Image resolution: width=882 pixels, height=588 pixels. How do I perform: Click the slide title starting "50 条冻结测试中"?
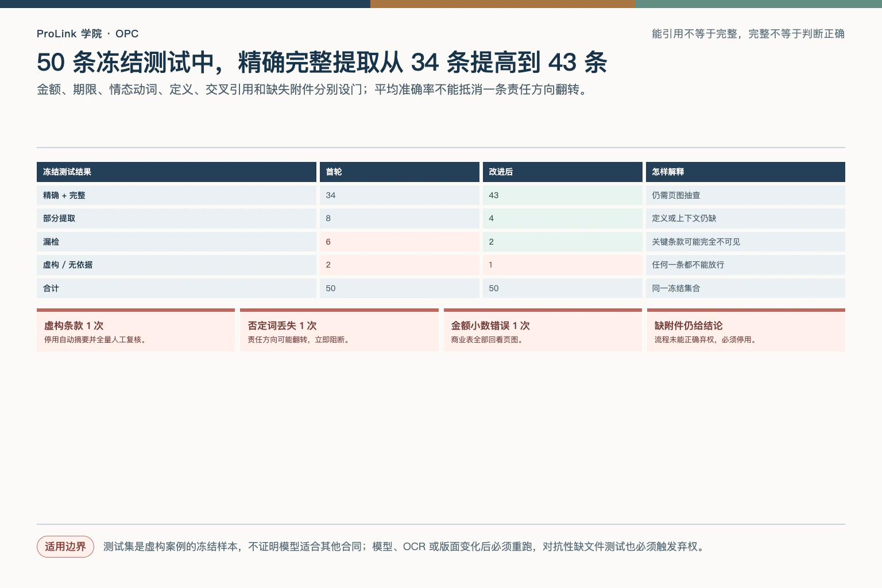(x=322, y=62)
